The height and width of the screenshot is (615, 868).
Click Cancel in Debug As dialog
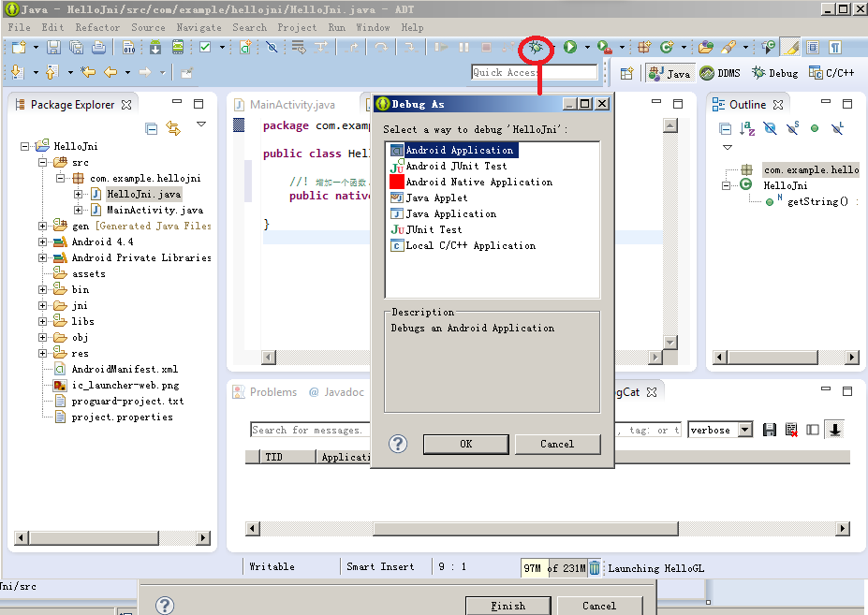tap(556, 444)
